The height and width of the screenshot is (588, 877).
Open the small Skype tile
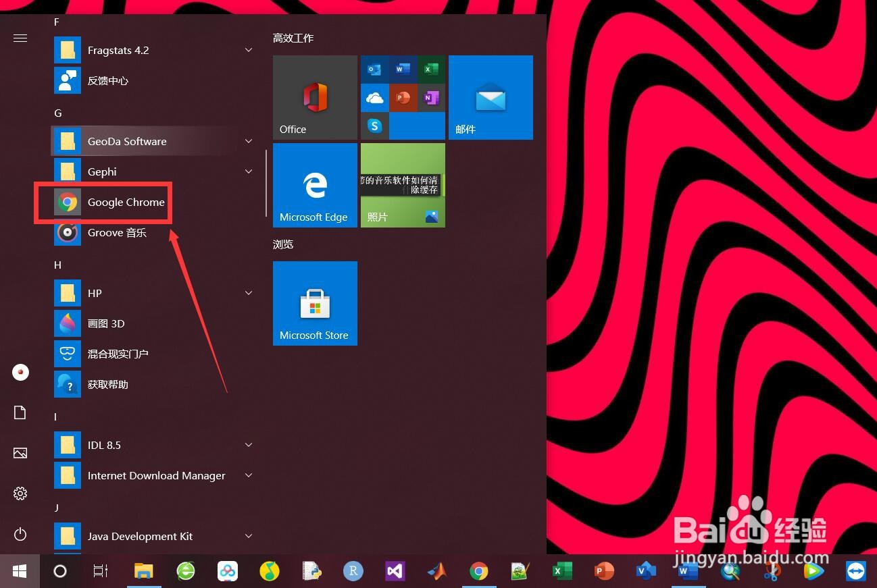(x=374, y=126)
